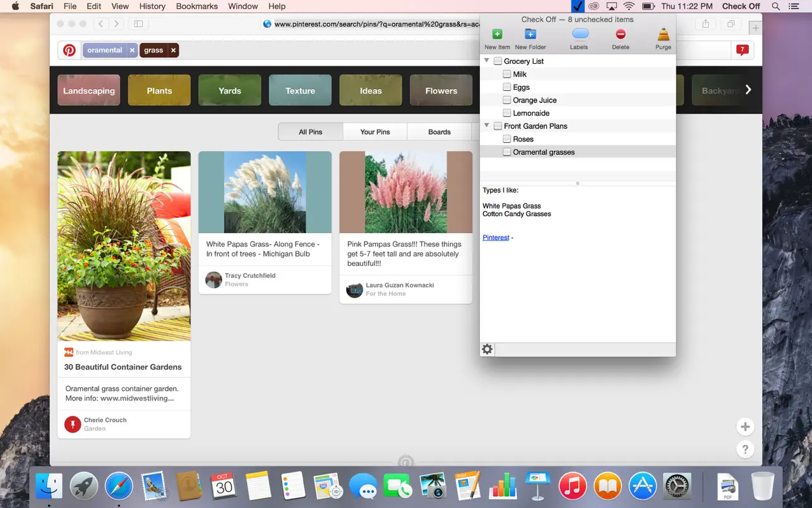Click the New Folder icon

point(530,35)
